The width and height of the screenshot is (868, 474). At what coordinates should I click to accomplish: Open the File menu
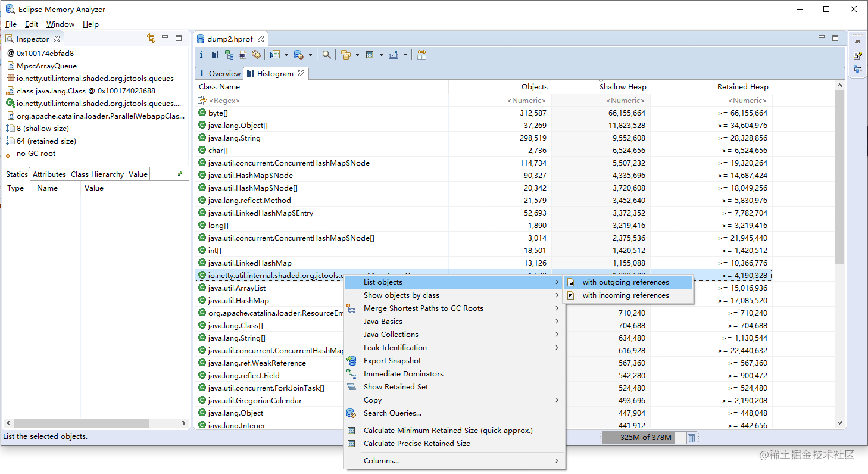pos(11,24)
